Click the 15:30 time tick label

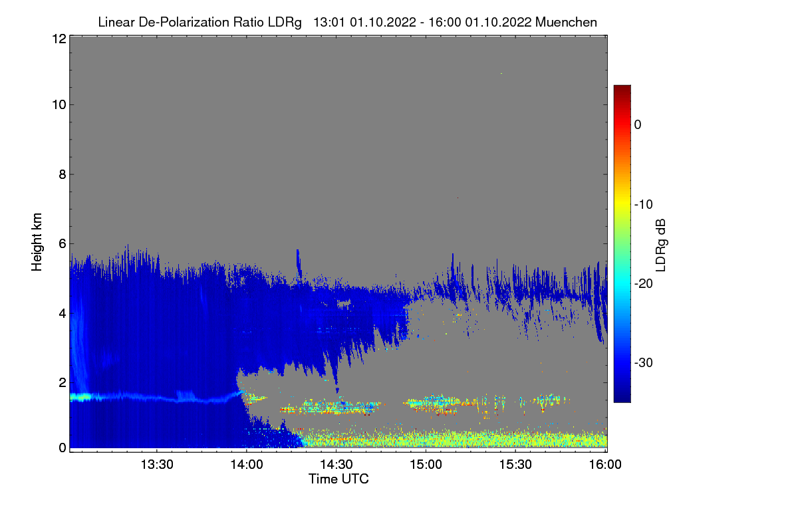[515, 465]
